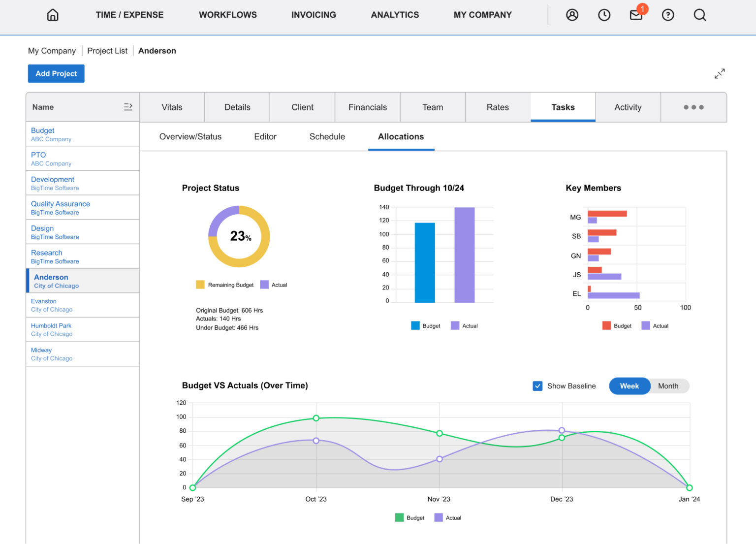This screenshot has height=544, width=756.
Task: Uncheck the Show Baseline checkbox
Action: [x=537, y=386]
